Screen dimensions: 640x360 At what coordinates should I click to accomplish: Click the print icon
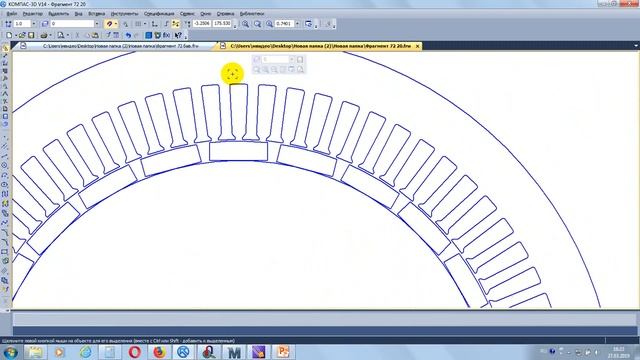click(44, 36)
